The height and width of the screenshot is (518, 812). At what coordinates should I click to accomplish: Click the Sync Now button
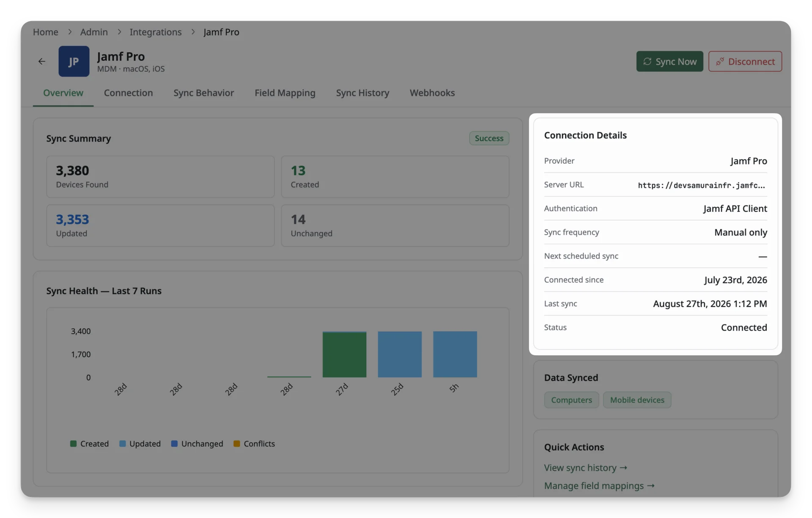[x=669, y=61]
